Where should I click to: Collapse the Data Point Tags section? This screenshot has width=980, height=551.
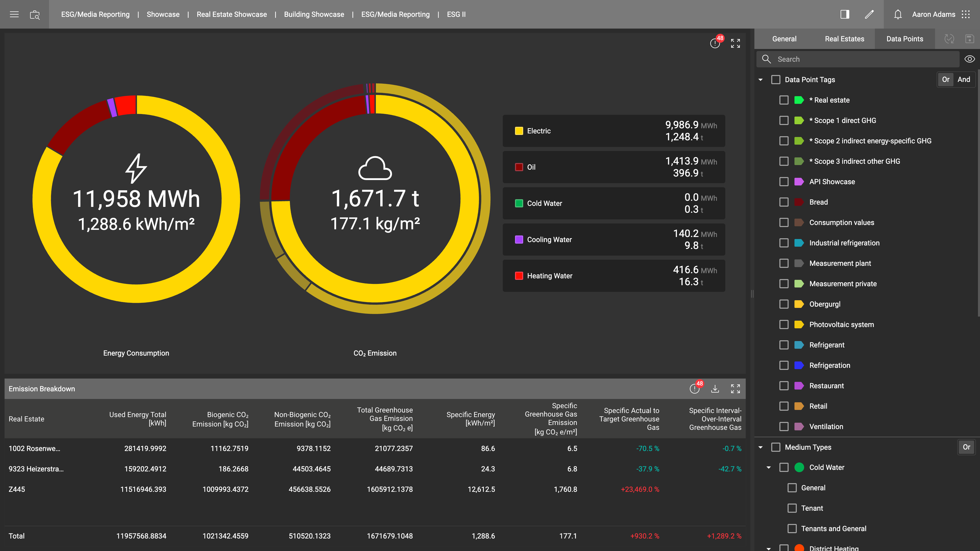click(x=761, y=80)
